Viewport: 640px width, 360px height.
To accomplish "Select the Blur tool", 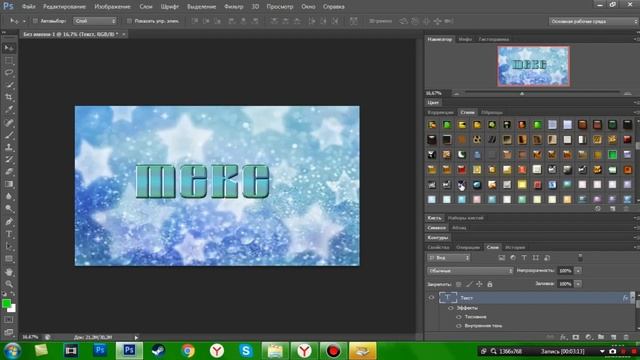I will pyautogui.click(x=9, y=196).
